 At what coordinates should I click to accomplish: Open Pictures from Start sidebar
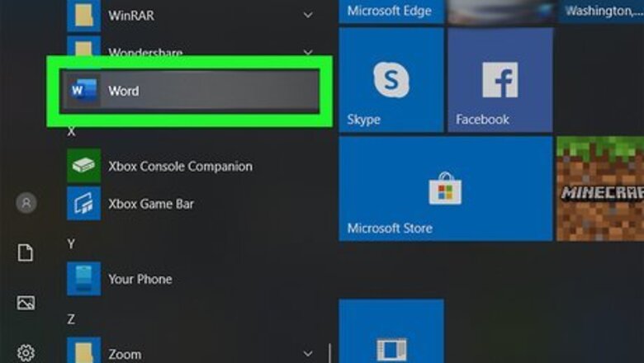tap(26, 303)
